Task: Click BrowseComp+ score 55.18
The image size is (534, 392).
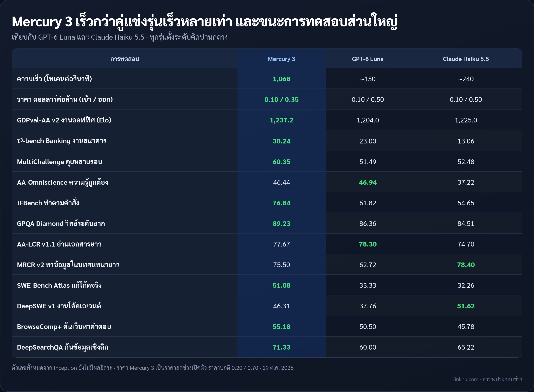Action: tap(281, 327)
